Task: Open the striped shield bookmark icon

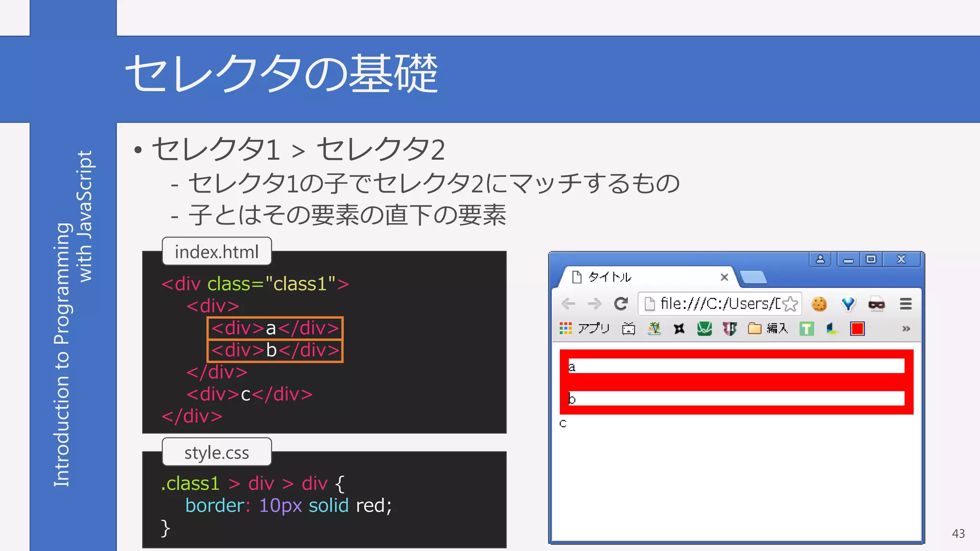Action: click(730, 329)
